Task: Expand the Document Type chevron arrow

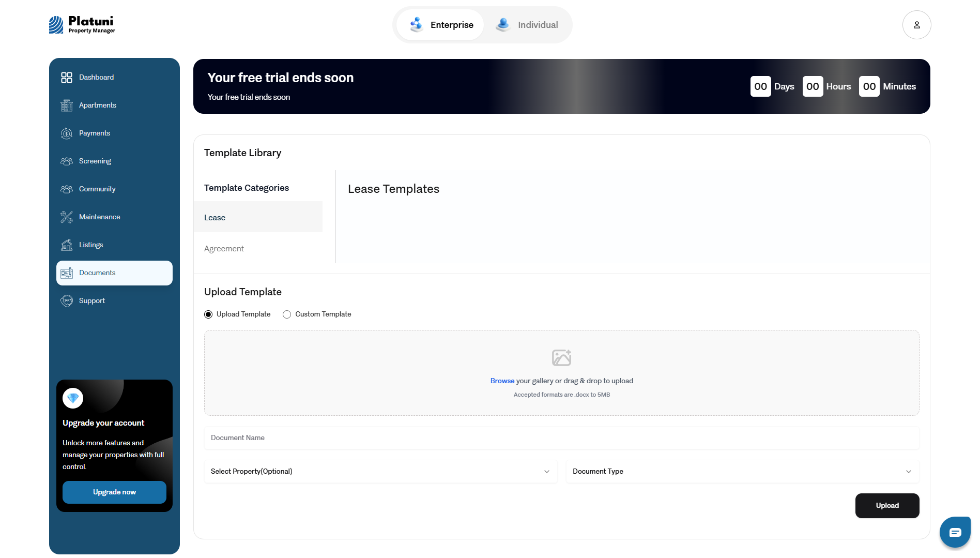Action: coord(909,472)
